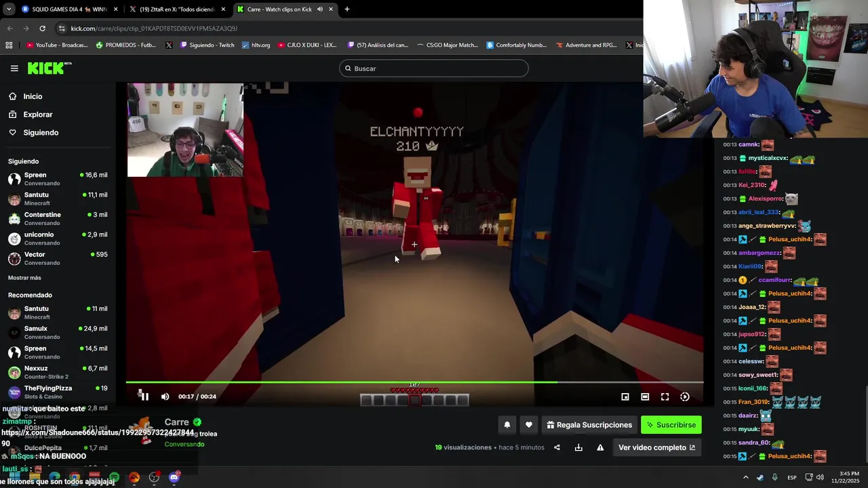The image size is (868, 488).
Task: Click Regala Suscripciones button
Action: (589, 425)
